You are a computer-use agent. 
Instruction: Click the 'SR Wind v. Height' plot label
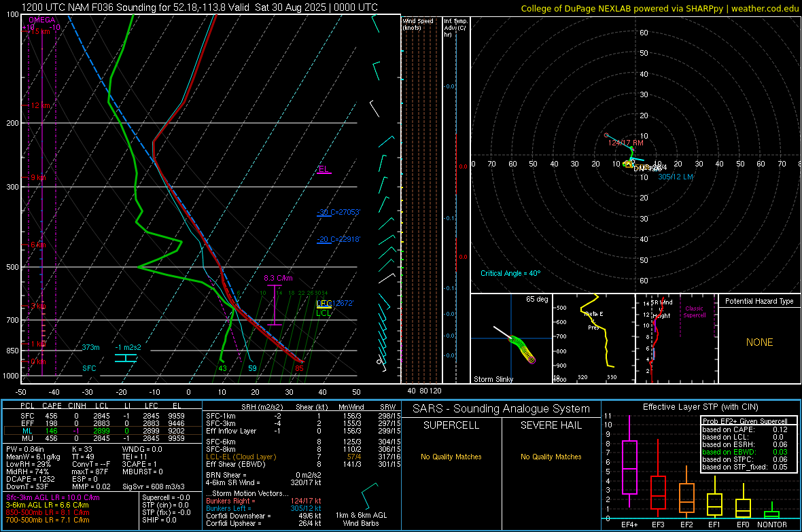point(661,309)
